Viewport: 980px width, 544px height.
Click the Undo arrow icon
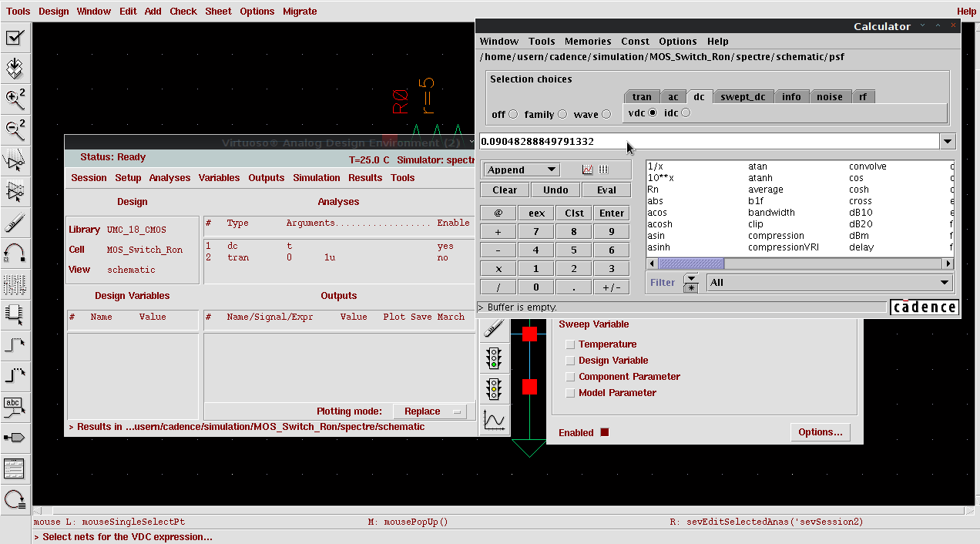coord(15,253)
